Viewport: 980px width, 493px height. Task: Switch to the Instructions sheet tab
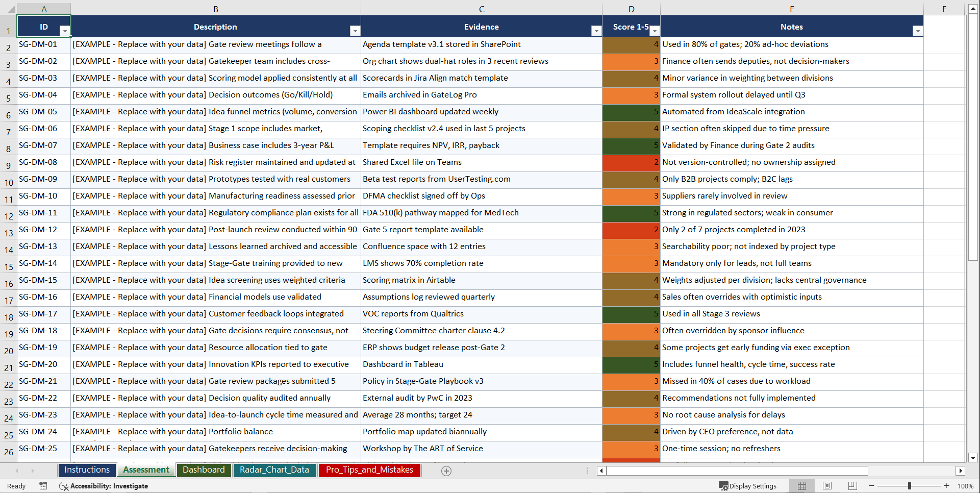(87, 470)
